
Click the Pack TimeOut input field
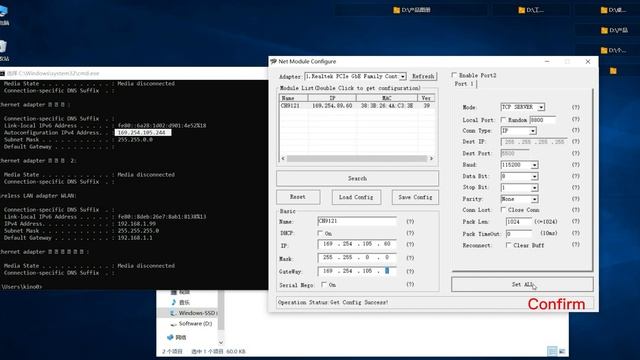coord(519,234)
